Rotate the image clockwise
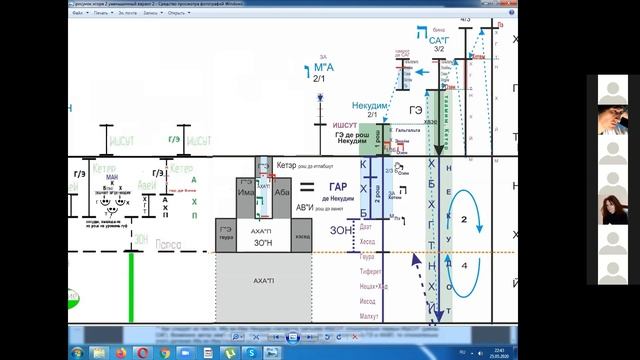 (339, 337)
